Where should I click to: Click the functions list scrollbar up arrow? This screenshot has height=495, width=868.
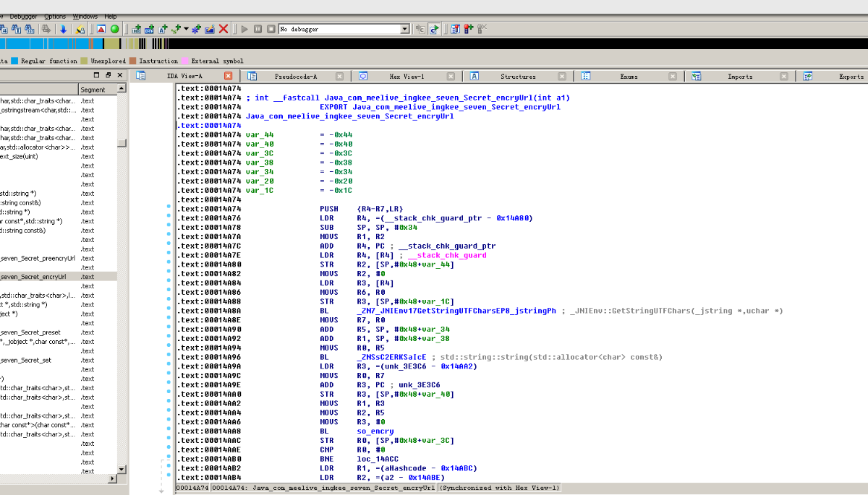122,89
